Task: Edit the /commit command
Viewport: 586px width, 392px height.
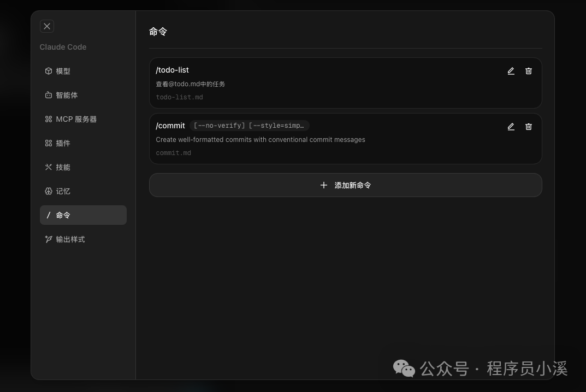Action: point(511,127)
